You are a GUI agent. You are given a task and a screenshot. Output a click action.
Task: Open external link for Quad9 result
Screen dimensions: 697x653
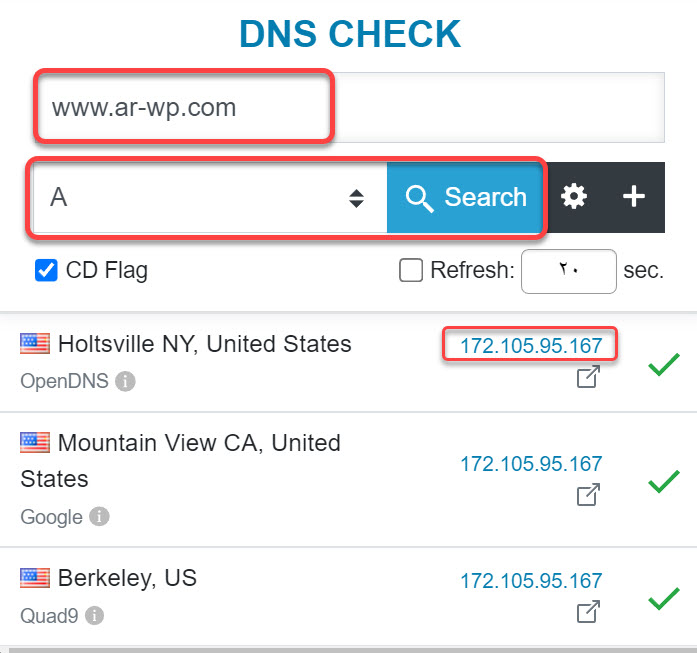[589, 610]
